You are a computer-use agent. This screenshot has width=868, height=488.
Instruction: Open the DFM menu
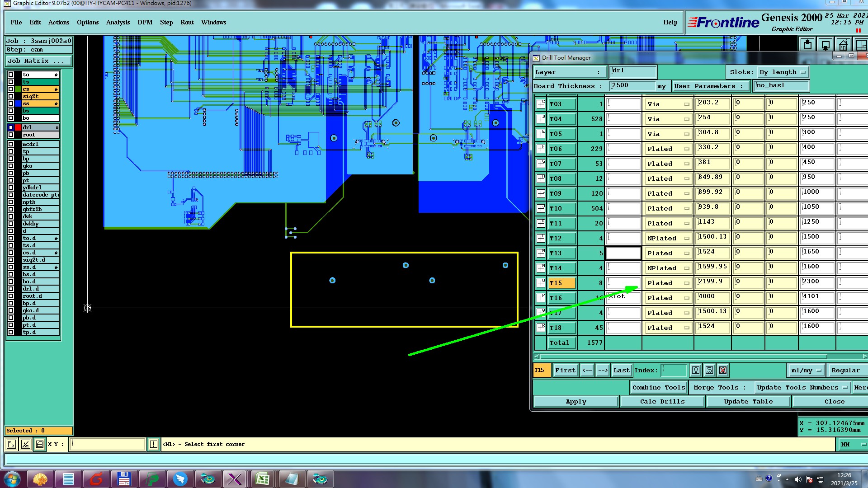click(x=145, y=22)
